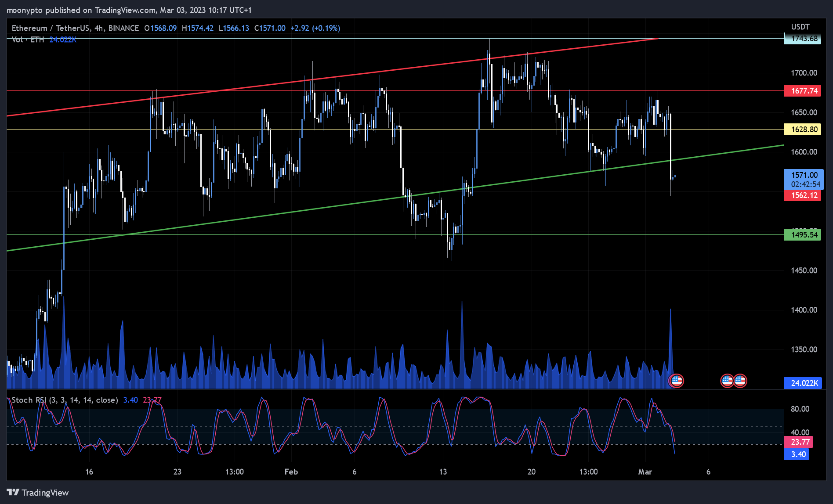Viewport: 833px width, 504px height.
Task: Open the US flag event icon under the latest candle
Action: pyautogui.click(x=677, y=381)
